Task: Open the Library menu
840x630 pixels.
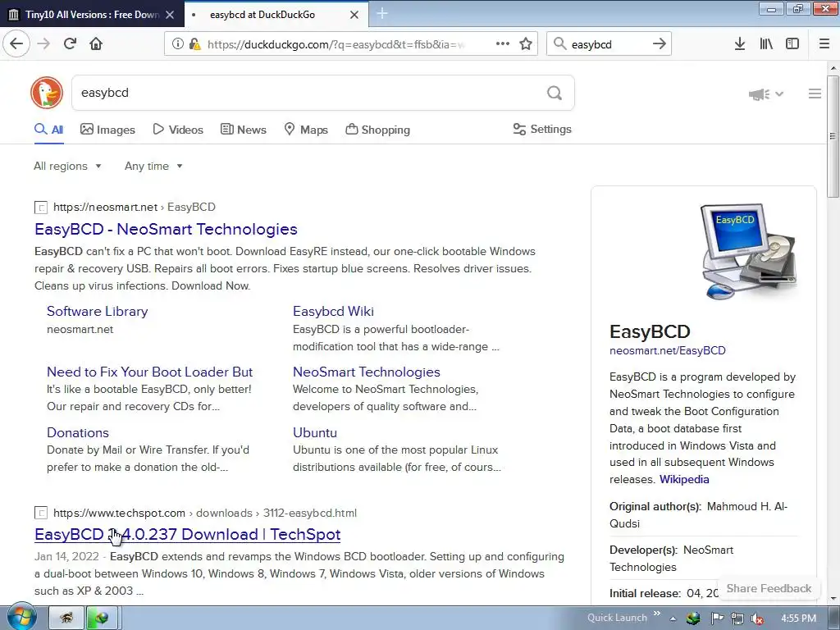Action: pos(766,43)
